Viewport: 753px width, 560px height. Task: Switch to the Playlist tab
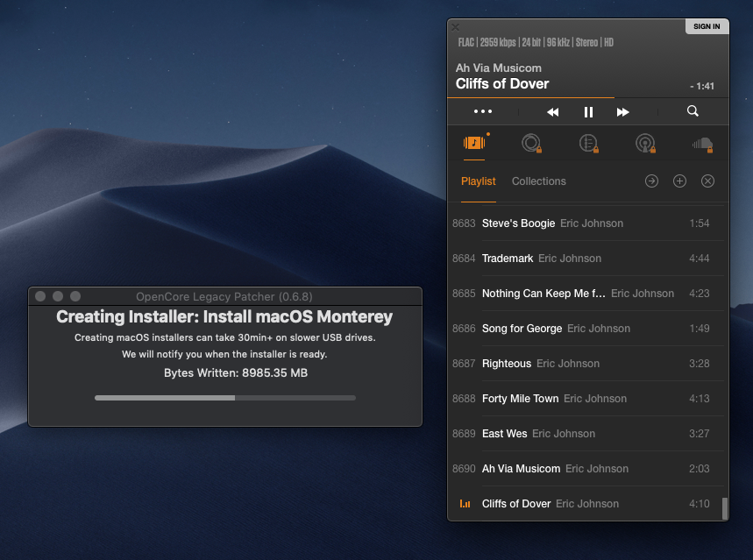point(479,181)
